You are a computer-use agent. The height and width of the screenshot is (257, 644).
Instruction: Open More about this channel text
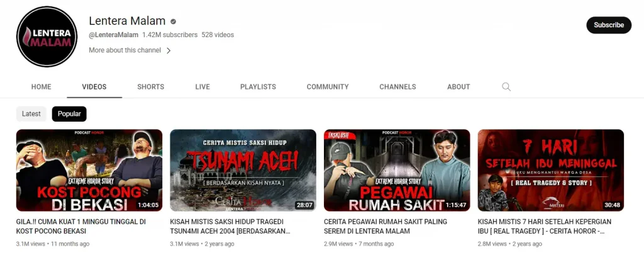click(x=125, y=50)
